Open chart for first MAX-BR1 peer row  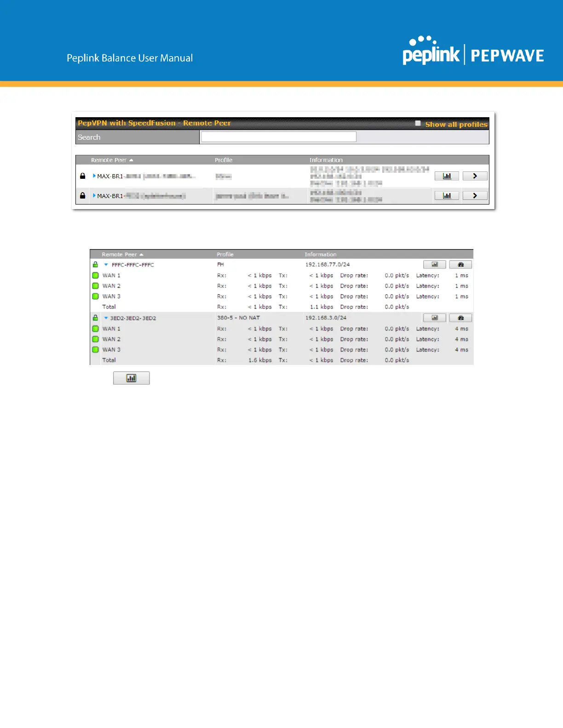click(x=447, y=176)
